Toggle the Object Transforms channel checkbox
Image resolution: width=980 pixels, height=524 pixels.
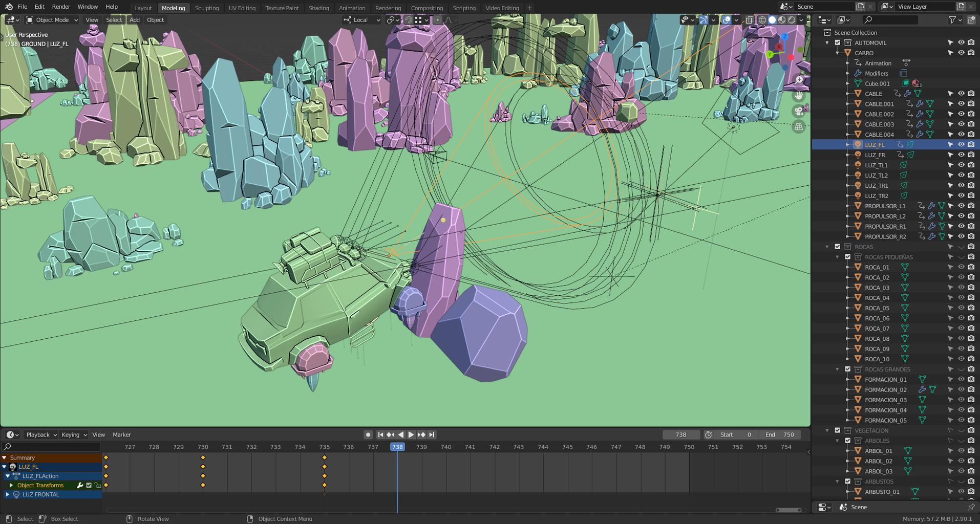coord(89,485)
